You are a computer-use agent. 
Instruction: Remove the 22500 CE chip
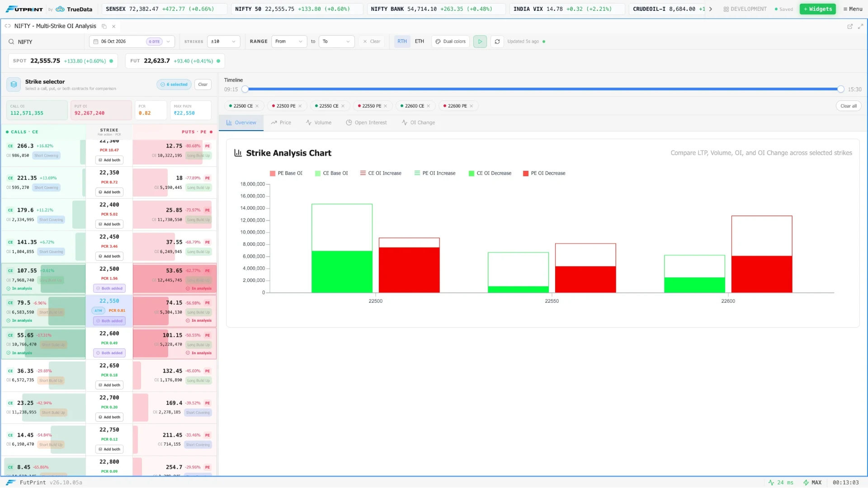257,106
